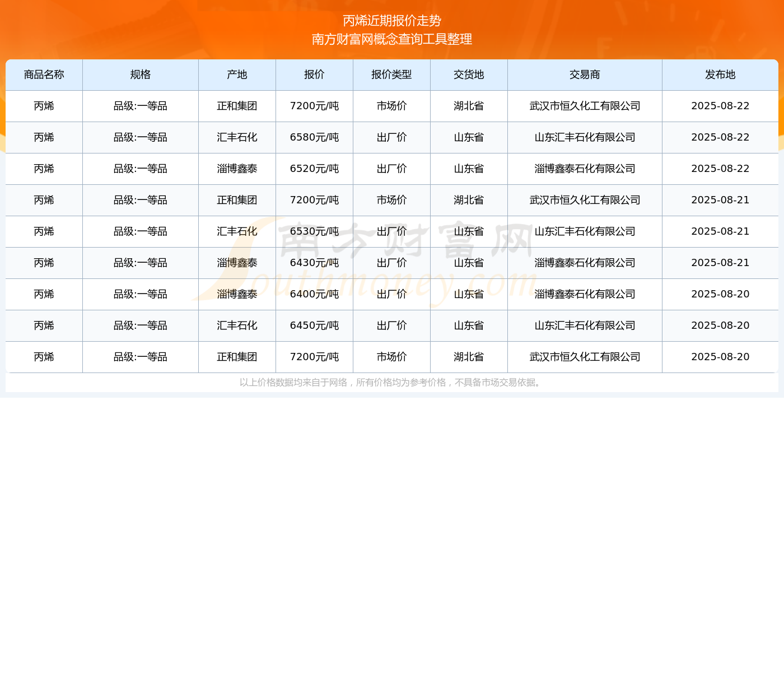Click the 2025-08-21 date in the 6530元 row
This screenshot has height=675, width=784.
pyautogui.click(x=720, y=231)
